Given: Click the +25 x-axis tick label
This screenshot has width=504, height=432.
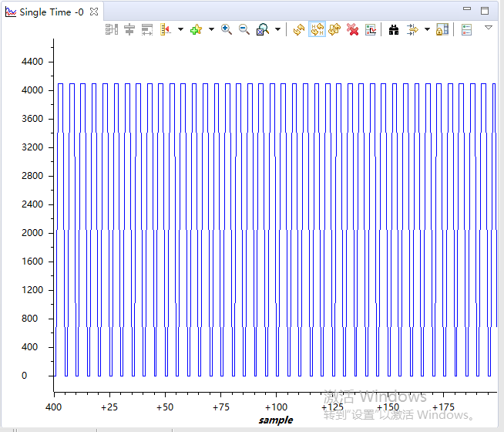Looking at the screenshot, I should tap(109, 407).
